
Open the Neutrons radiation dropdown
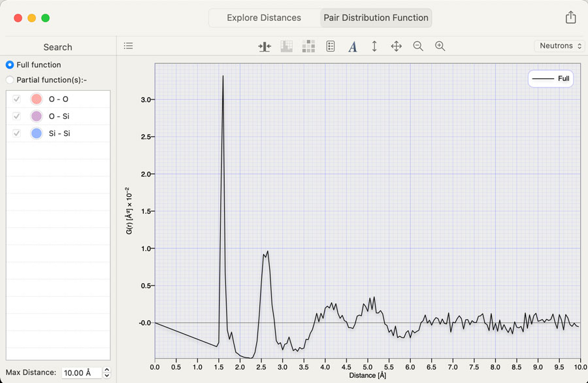(x=560, y=46)
